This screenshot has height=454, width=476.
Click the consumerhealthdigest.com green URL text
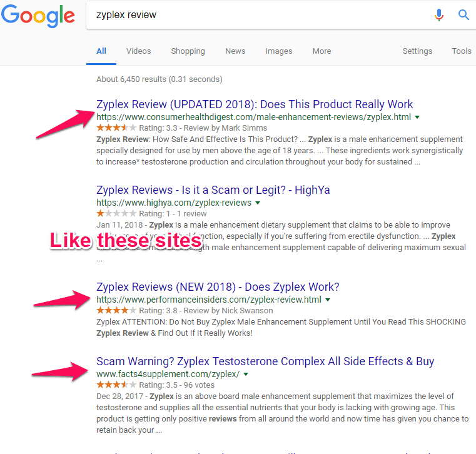click(x=253, y=117)
